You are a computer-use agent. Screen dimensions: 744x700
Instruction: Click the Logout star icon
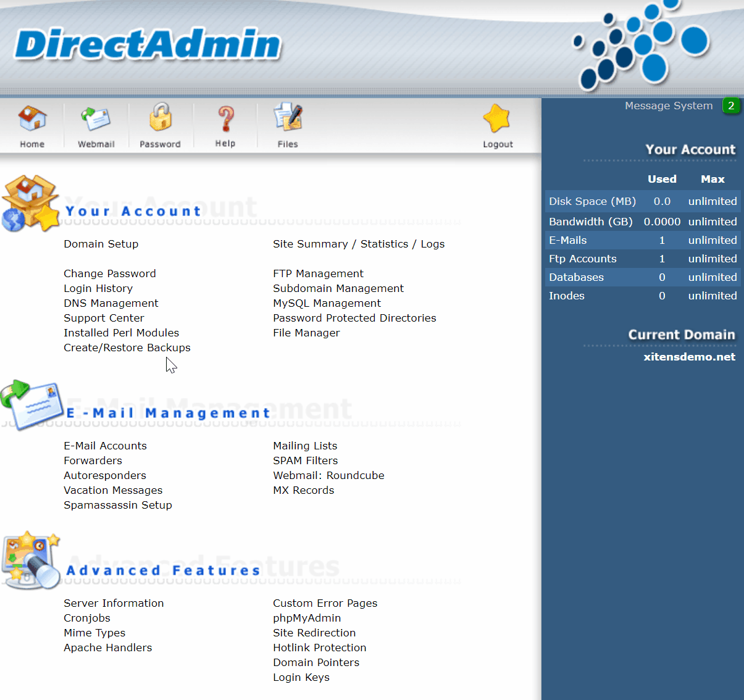[497, 118]
